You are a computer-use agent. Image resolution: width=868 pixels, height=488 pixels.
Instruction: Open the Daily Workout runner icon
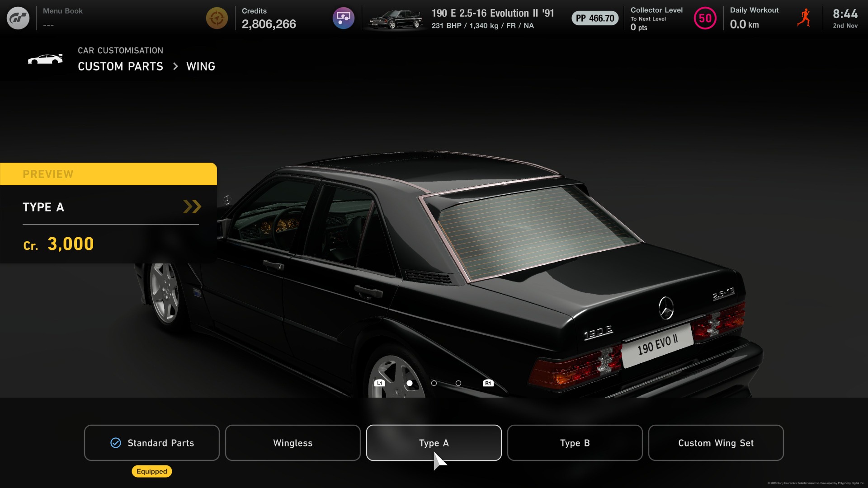tap(804, 18)
